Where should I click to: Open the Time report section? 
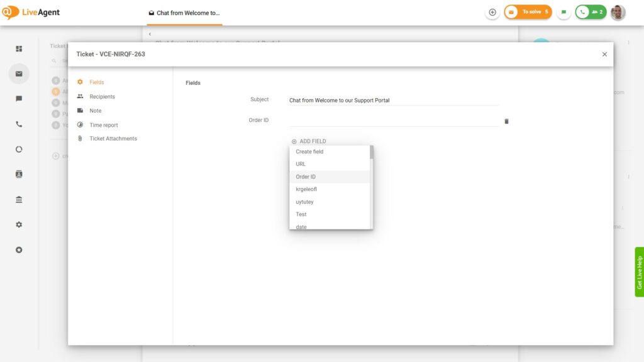[x=104, y=125]
